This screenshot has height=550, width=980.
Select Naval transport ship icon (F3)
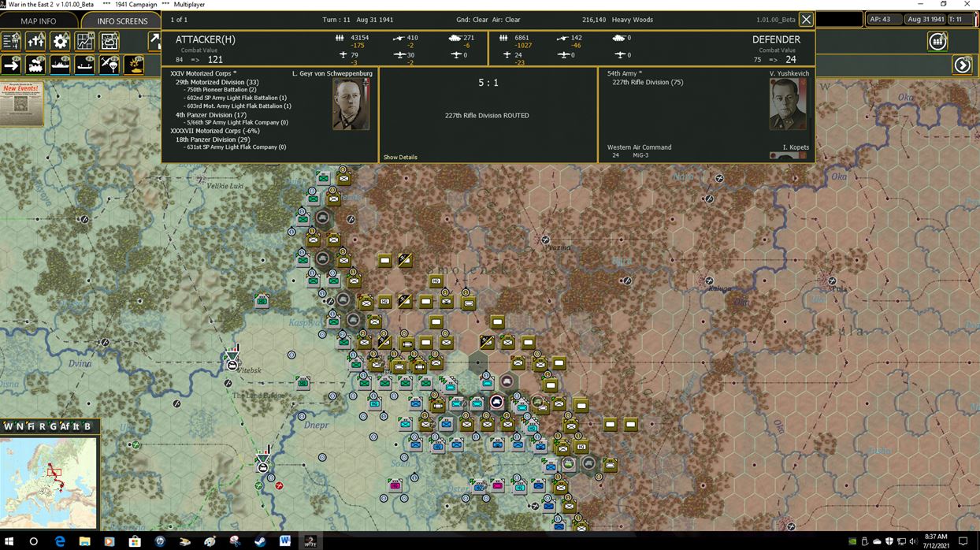[60, 65]
